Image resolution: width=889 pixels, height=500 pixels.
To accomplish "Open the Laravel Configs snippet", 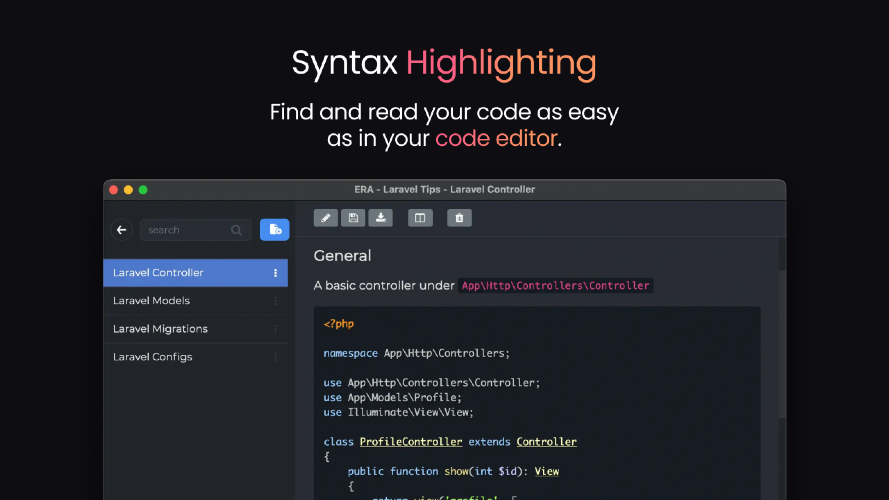I will point(196,357).
